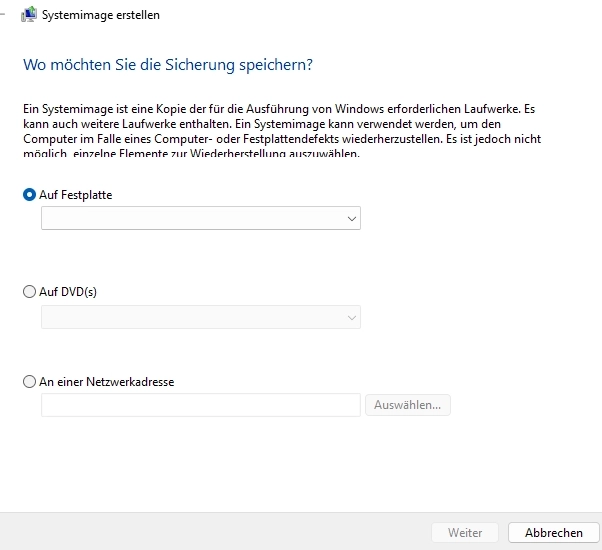Click heading 'Wo möchten Sie die Sicherung speichern?'

click(168, 64)
